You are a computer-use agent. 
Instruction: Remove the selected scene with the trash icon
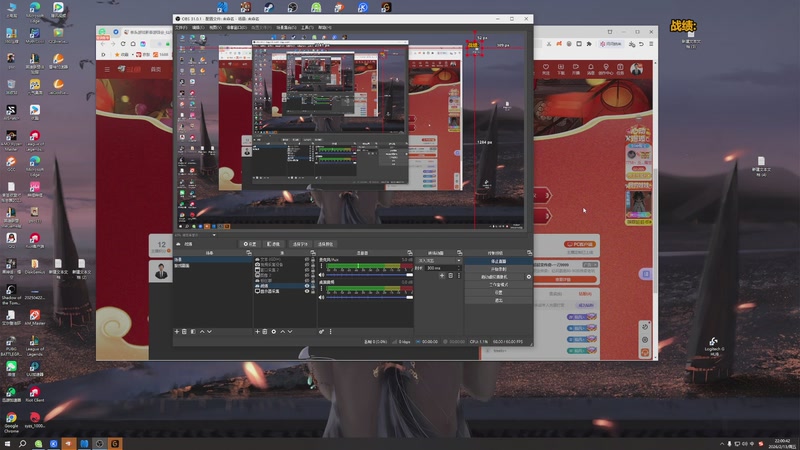tap(185, 332)
